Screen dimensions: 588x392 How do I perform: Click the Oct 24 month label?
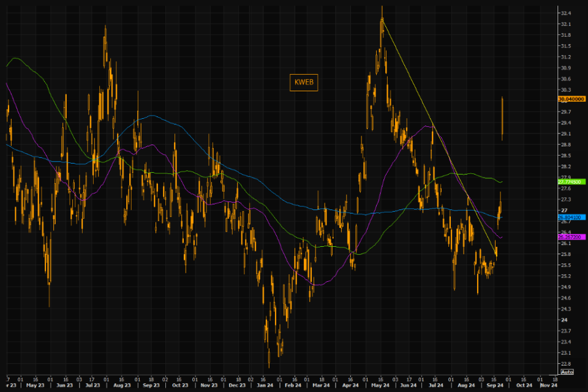click(x=524, y=385)
